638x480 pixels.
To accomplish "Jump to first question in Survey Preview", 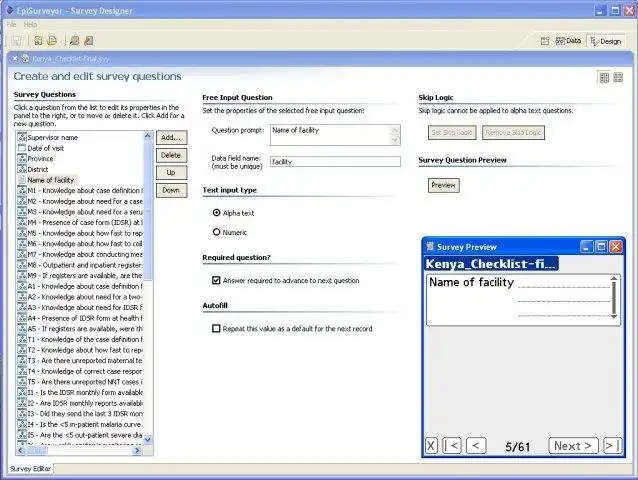I will tap(452, 446).
